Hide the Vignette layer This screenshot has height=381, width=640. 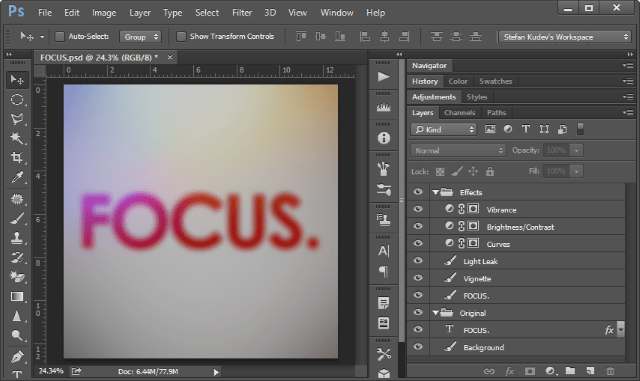[x=418, y=278]
